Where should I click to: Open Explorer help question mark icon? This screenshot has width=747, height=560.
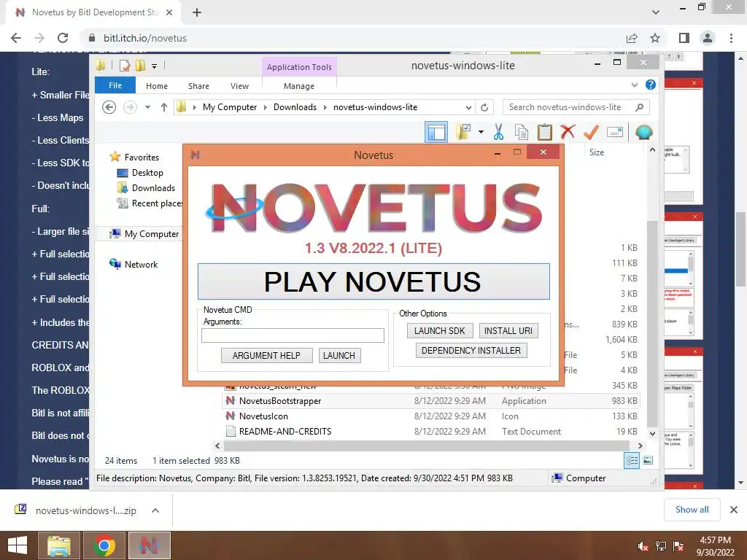(650, 85)
